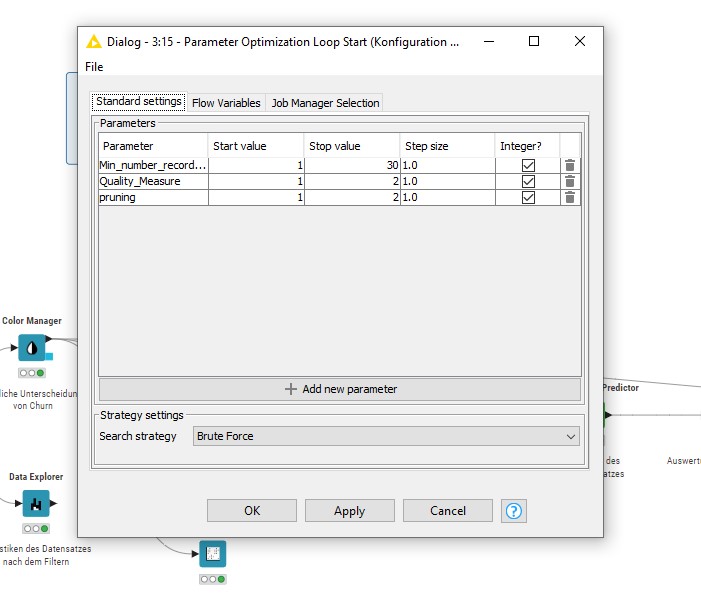Click the Stop value column header
Screen dimensions: 701x593
pos(352,146)
